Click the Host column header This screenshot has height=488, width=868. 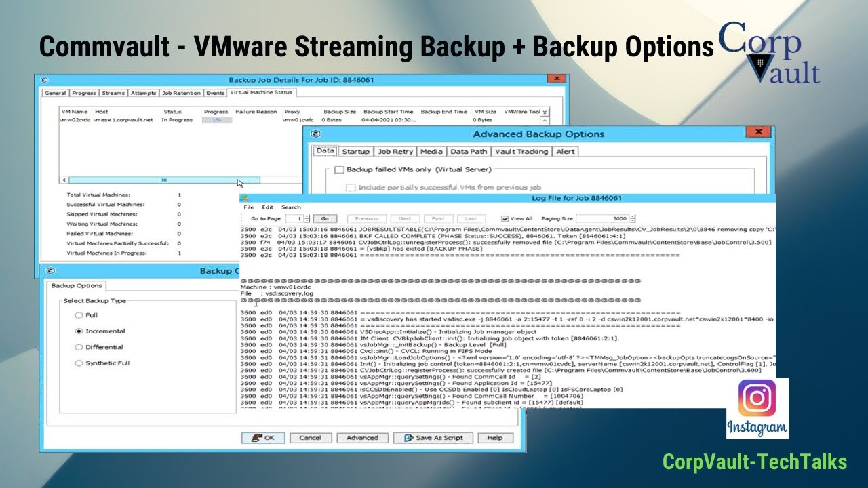102,112
